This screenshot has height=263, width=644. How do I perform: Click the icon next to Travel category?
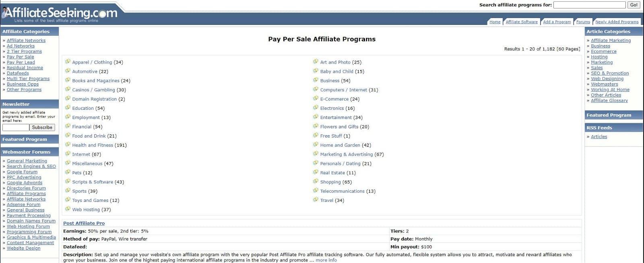(316, 199)
